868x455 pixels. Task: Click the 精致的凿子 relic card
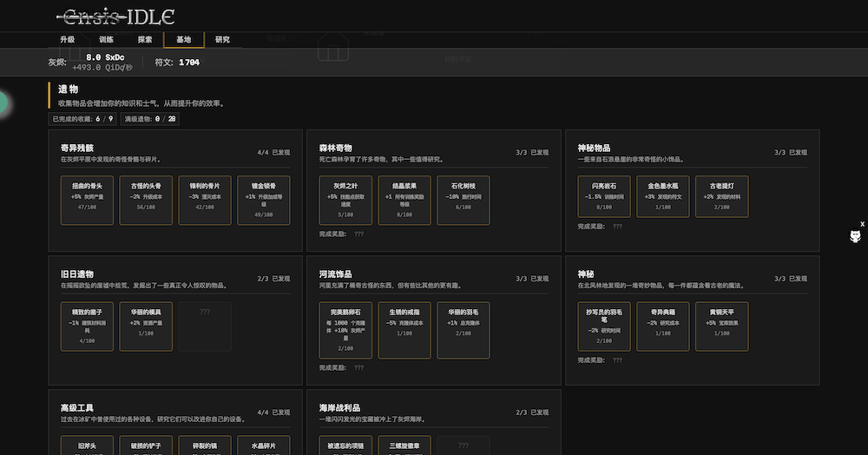point(87,326)
